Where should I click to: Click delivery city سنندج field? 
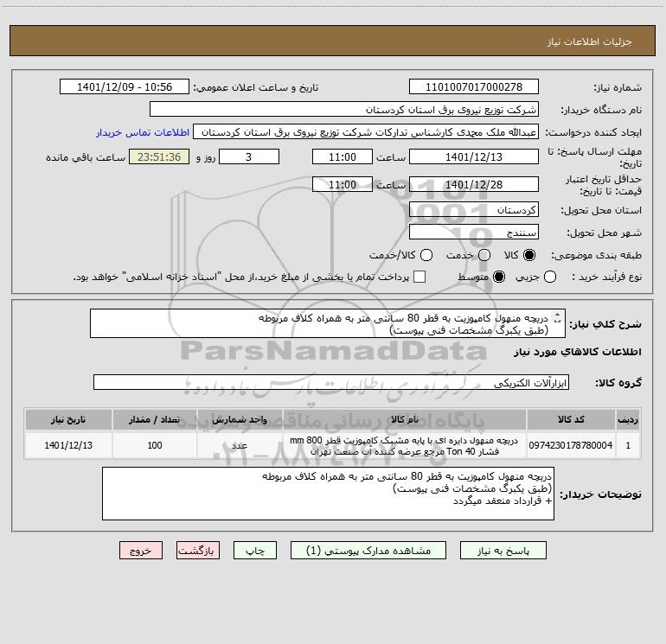pyautogui.click(x=474, y=232)
